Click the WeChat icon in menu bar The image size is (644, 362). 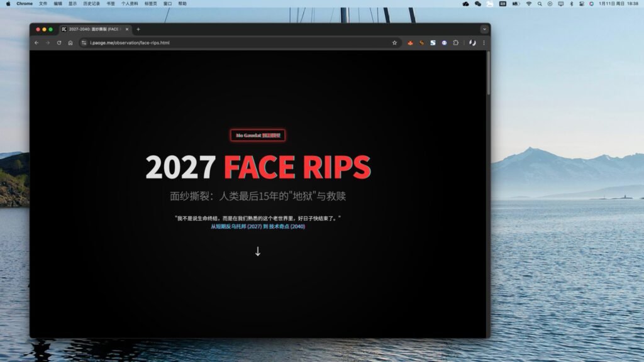[477, 4]
